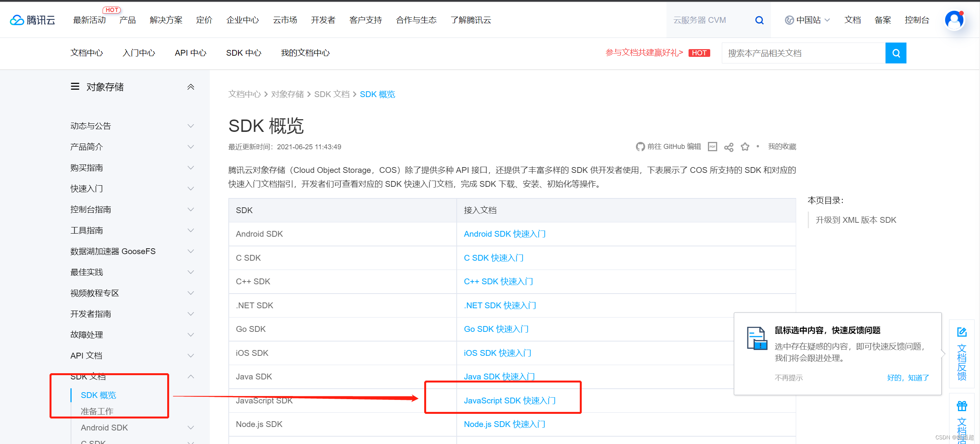Viewport: 980px width, 444px height.
Task: Select 准备工作 in the sidebar
Action: tap(97, 412)
